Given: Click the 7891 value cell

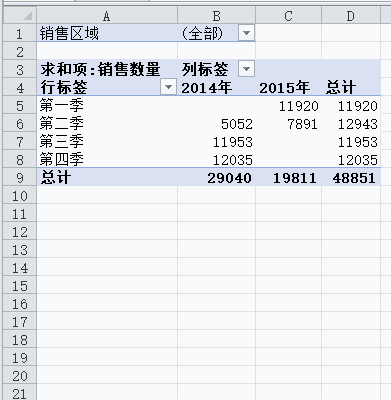Looking at the screenshot, I should (288, 123).
